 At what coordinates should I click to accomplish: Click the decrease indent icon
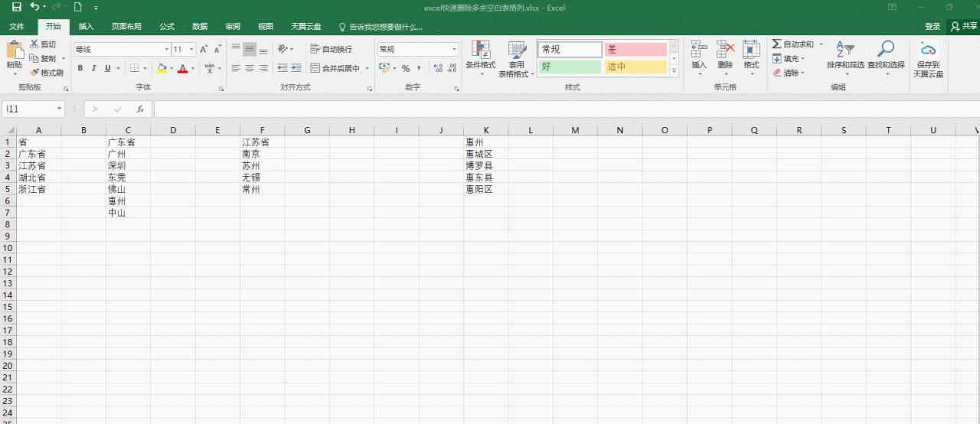(283, 68)
